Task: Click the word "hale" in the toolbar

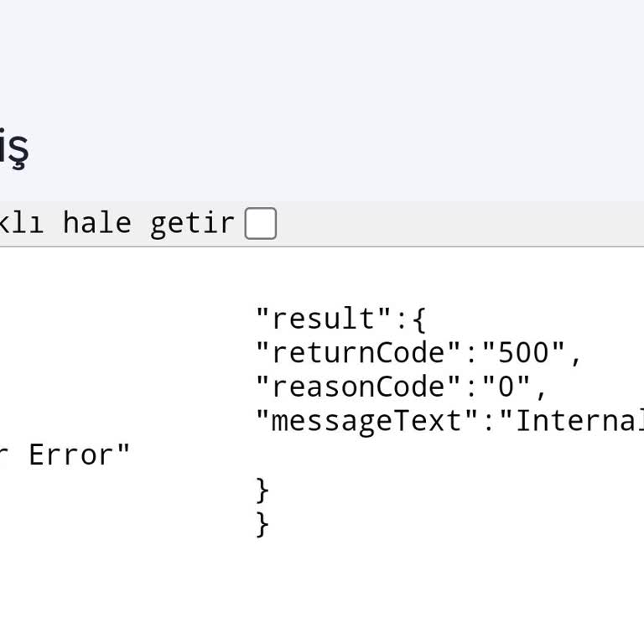Action: click(x=96, y=224)
